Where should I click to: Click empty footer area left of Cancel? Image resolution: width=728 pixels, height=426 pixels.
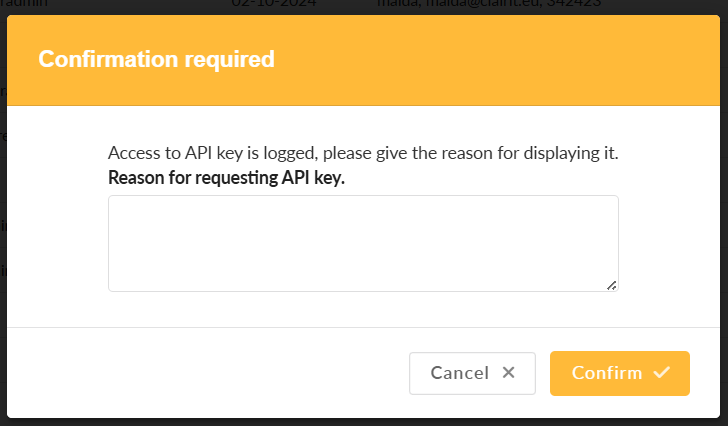pos(200,373)
